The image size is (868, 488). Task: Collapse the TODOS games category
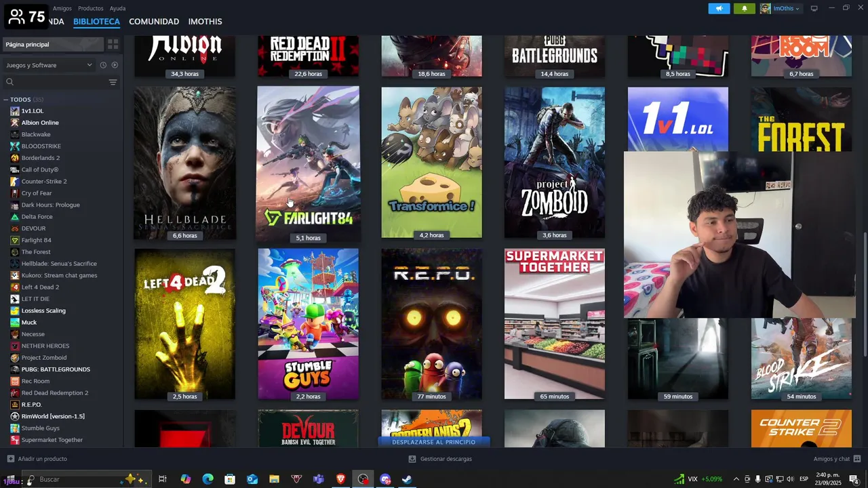click(x=5, y=100)
